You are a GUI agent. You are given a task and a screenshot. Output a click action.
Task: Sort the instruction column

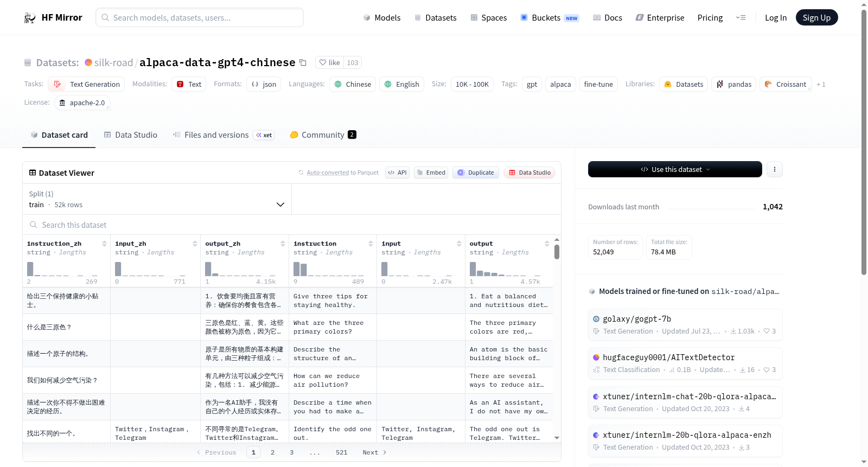[371, 244]
